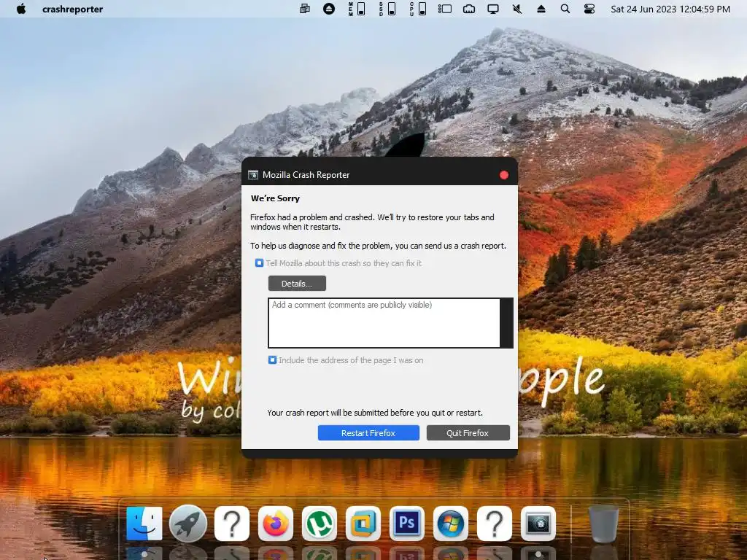Image resolution: width=747 pixels, height=560 pixels.
Task: Open the display monitor menu icon
Action: [x=493, y=9]
